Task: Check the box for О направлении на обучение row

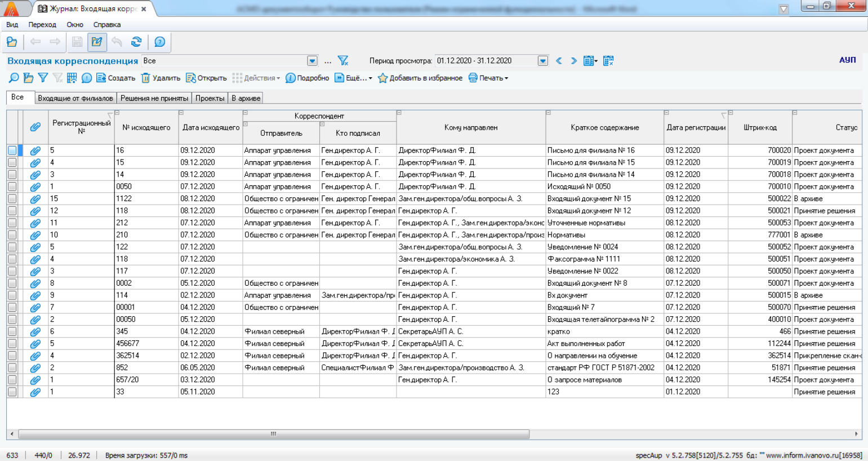Action: 12,356
